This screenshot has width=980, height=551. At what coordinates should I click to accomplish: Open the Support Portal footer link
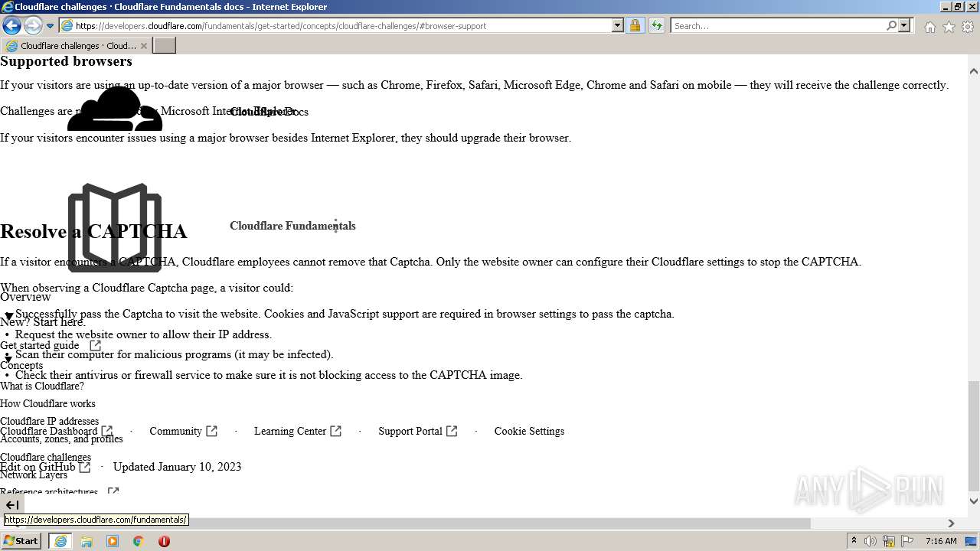tap(410, 431)
